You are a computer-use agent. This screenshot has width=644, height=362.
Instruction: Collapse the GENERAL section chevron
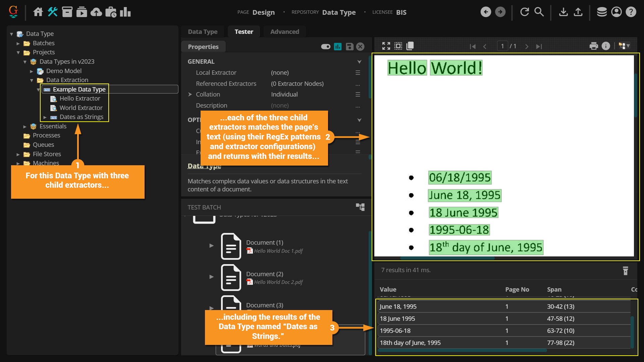pos(359,62)
